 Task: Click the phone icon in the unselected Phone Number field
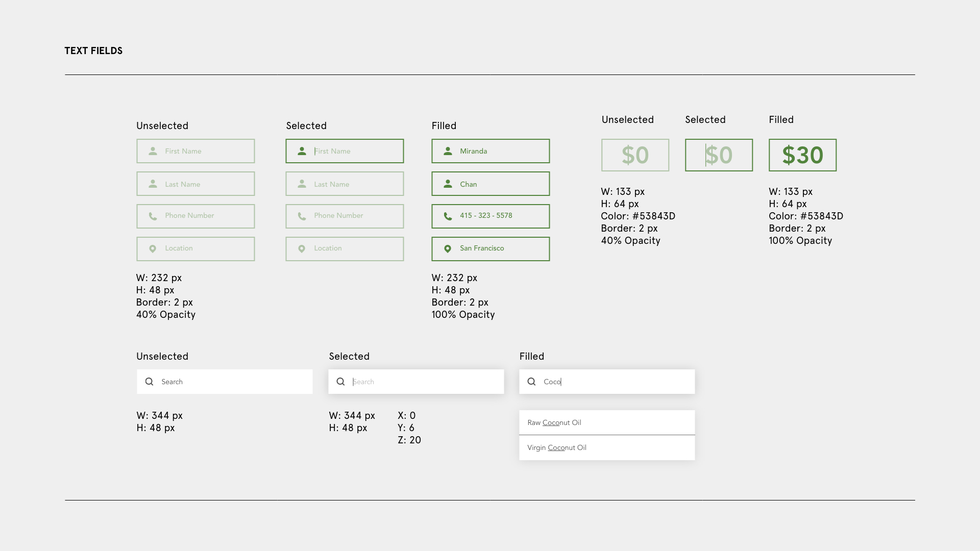(x=153, y=216)
